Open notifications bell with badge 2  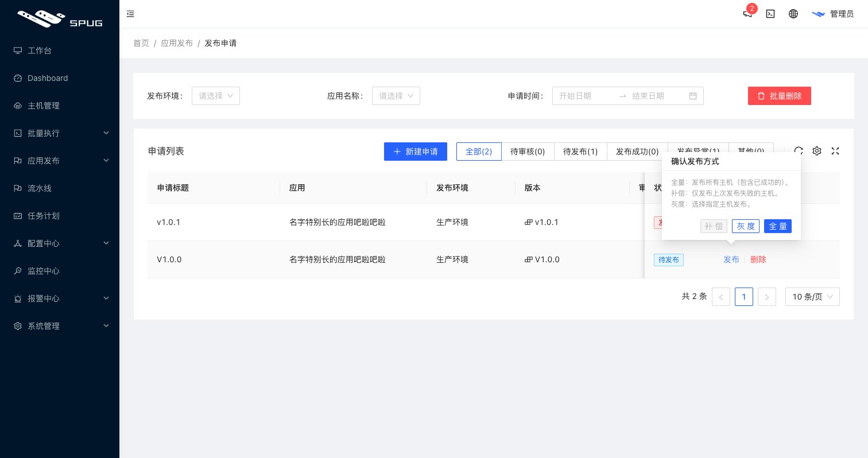point(747,14)
